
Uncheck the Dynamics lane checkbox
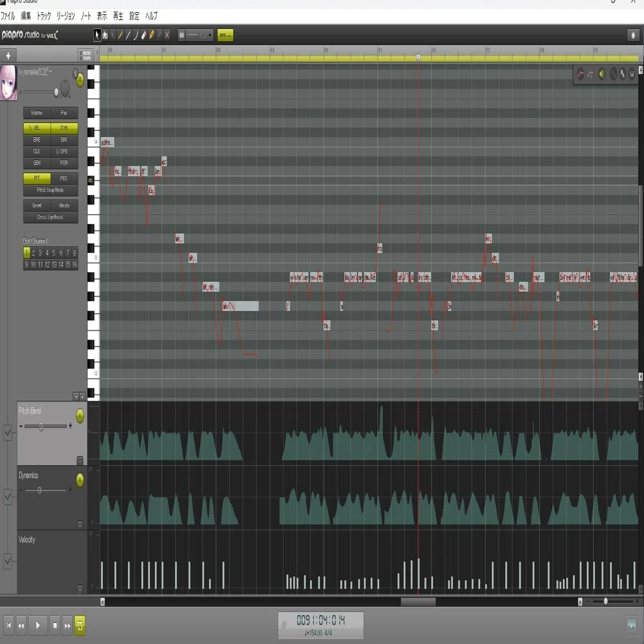click(x=8, y=497)
